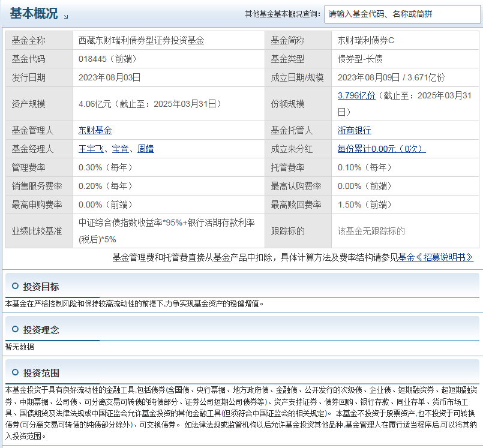Image resolution: width=483 pixels, height=448 pixels.
Task: Click the management fee value 0.30%（每年）
Action: [x=106, y=167]
